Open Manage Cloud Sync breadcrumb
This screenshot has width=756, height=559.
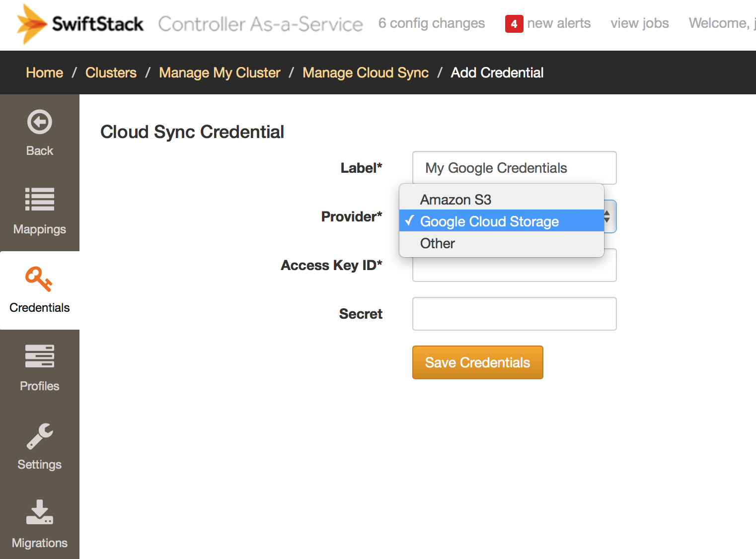point(366,73)
